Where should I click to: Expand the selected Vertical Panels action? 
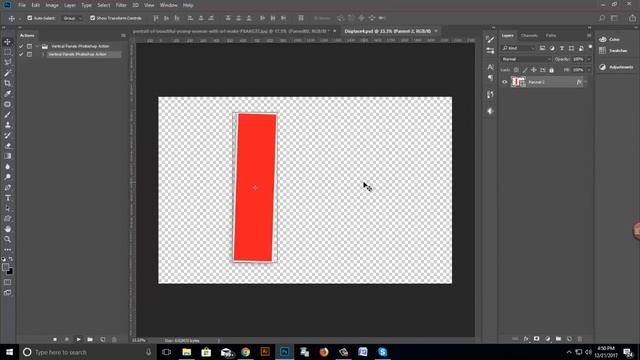(x=43, y=54)
